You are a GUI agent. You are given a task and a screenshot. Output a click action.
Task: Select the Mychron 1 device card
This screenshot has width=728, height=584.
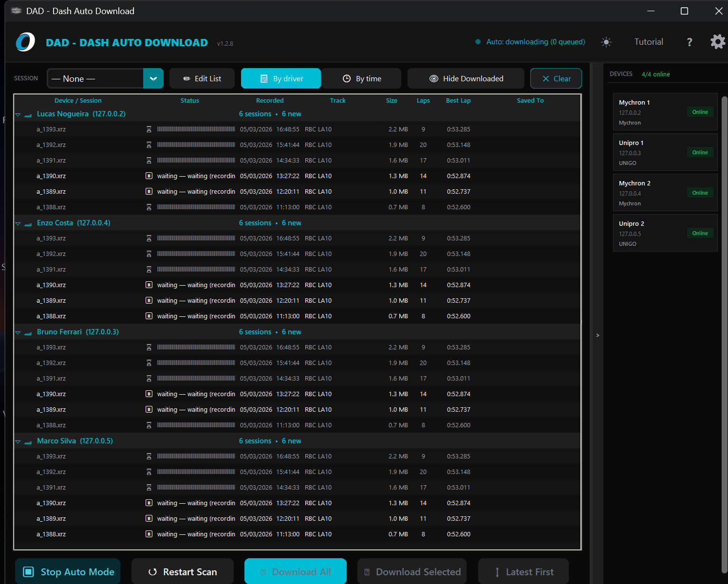(665, 111)
